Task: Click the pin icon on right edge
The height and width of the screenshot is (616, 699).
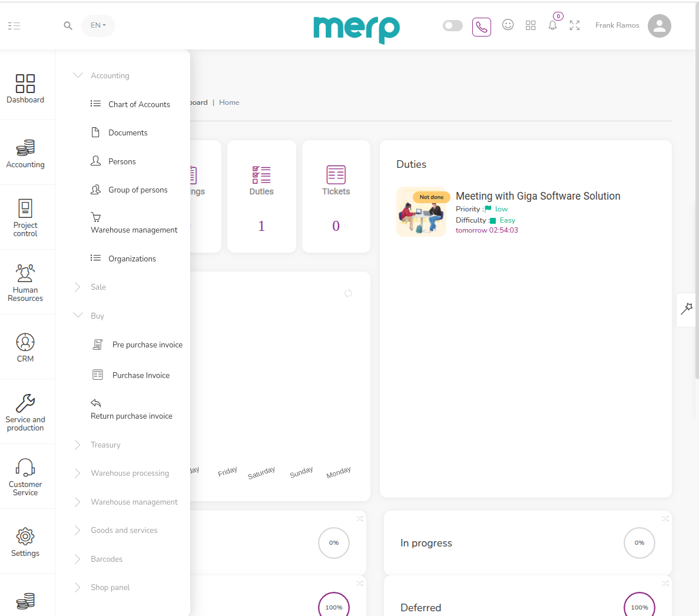Action: coord(687,309)
